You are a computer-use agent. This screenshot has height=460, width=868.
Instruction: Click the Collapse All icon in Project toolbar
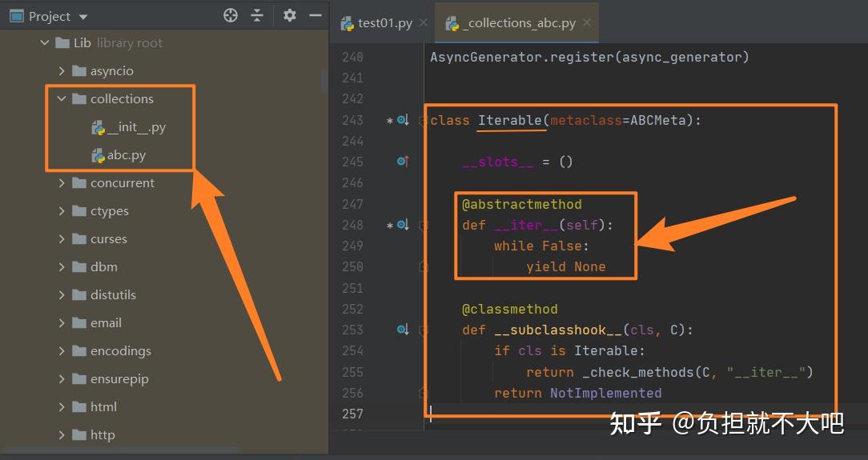pyautogui.click(x=257, y=15)
